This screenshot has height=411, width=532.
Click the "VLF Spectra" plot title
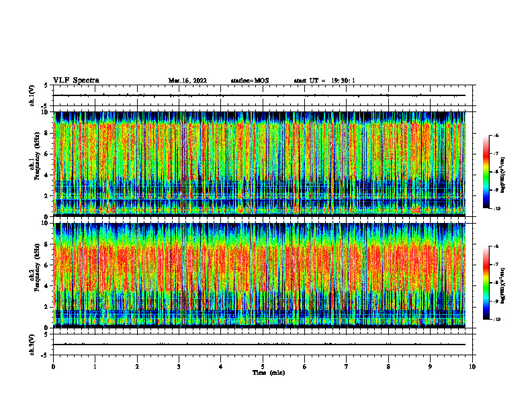76,81
